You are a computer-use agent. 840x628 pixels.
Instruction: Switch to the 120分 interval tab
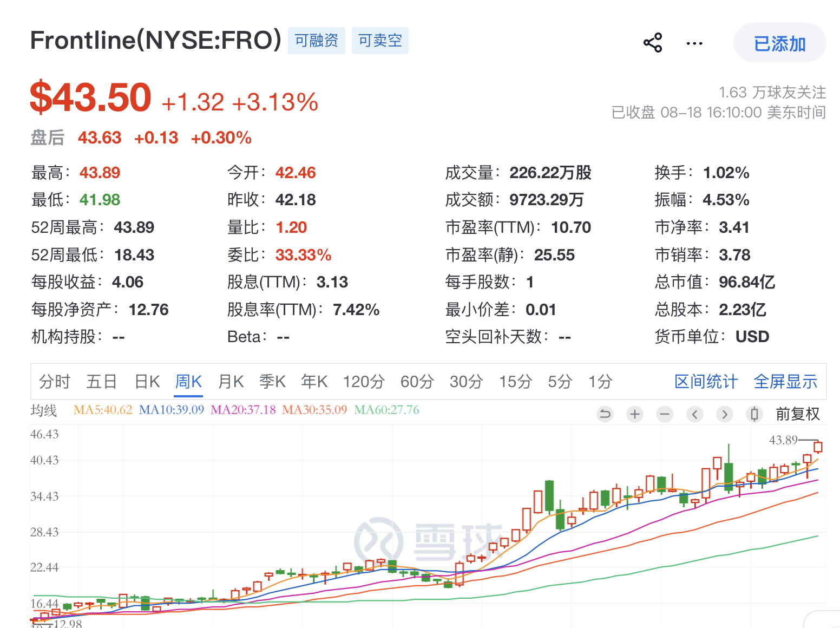tap(364, 382)
